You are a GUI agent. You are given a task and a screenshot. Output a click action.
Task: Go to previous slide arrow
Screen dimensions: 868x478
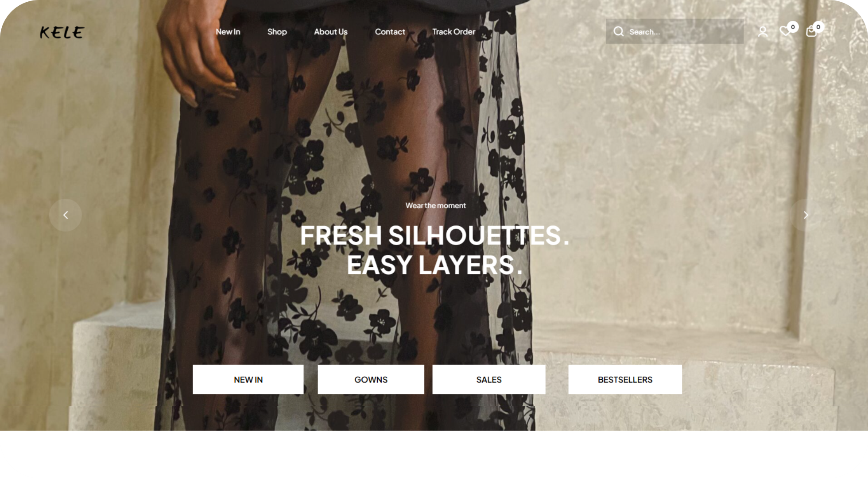coord(66,215)
